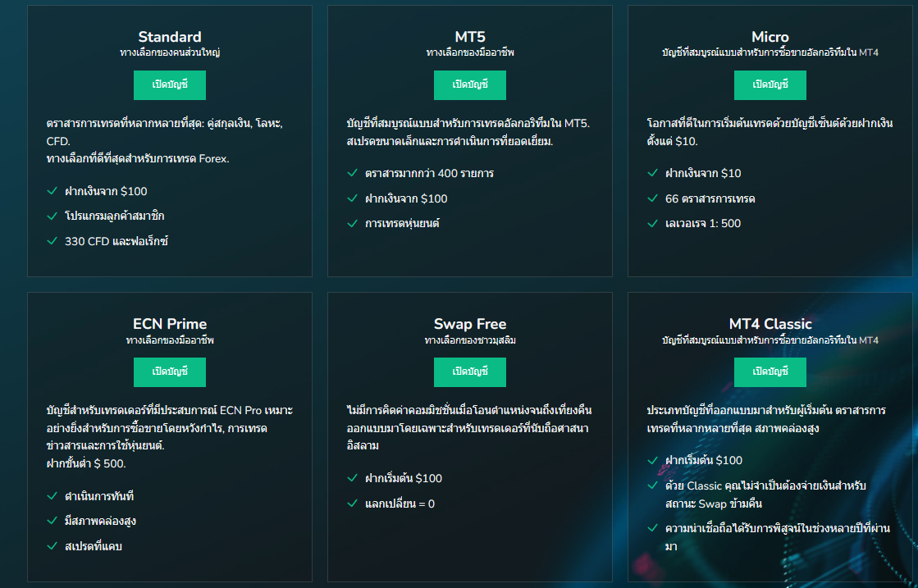Click the สเปรดที่แคบ feature in ECN Prime
Viewport: 918px width, 588px height.
(94, 546)
